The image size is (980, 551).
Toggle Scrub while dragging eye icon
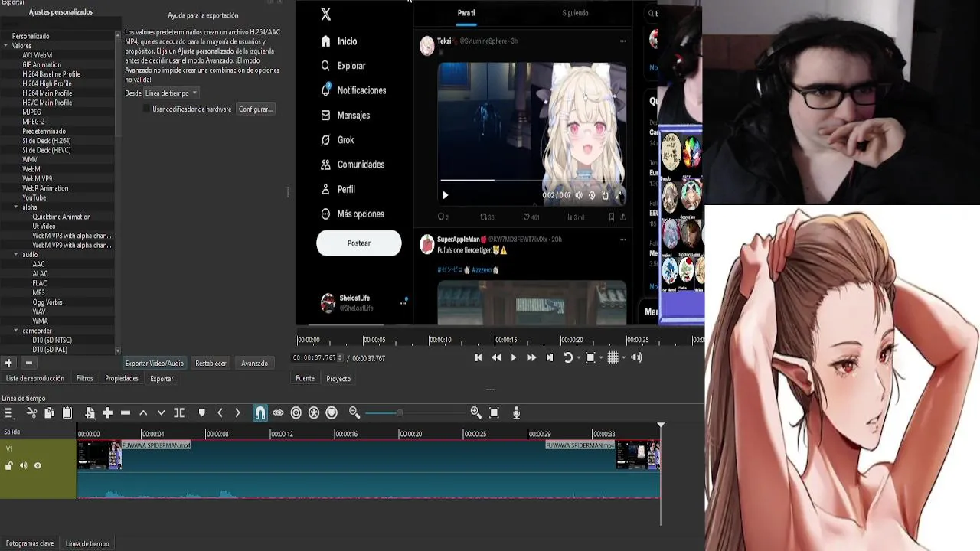[278, 412]
